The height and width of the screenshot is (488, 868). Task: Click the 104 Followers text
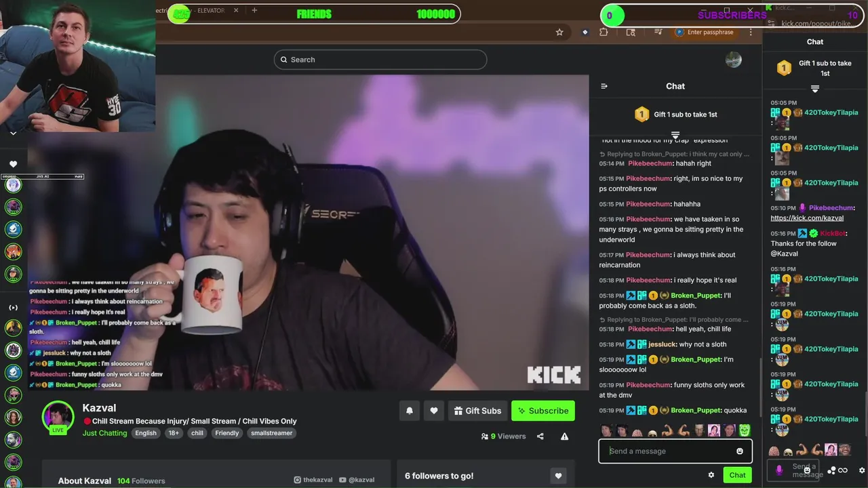tap(141, 481)
